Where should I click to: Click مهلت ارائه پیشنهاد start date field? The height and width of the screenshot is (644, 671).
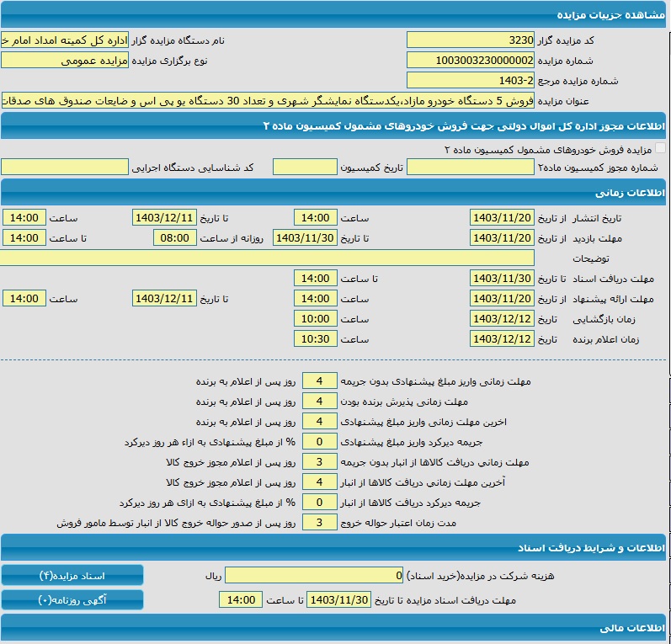[x=502, y=298]
